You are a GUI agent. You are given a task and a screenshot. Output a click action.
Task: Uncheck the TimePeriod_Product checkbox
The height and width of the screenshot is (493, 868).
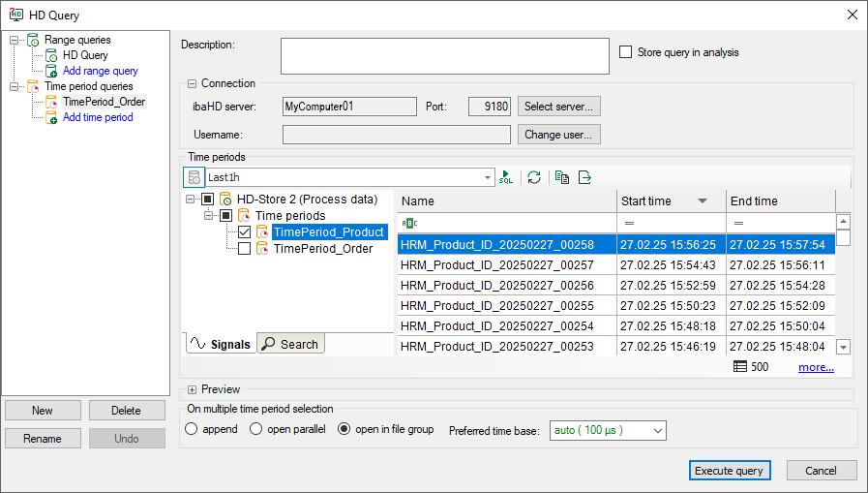pos(244,232)
